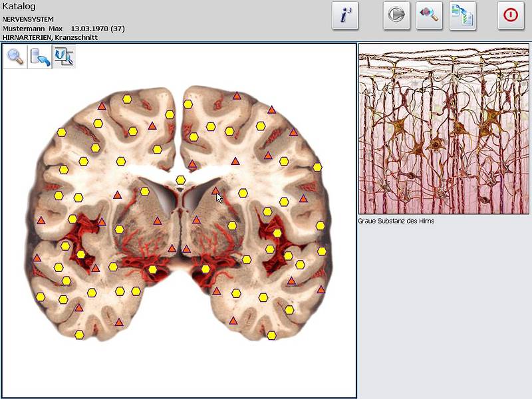Select yellow hexagon at midline above ventricles
Screen dimensions: 532x399
[x=180, y=180]
